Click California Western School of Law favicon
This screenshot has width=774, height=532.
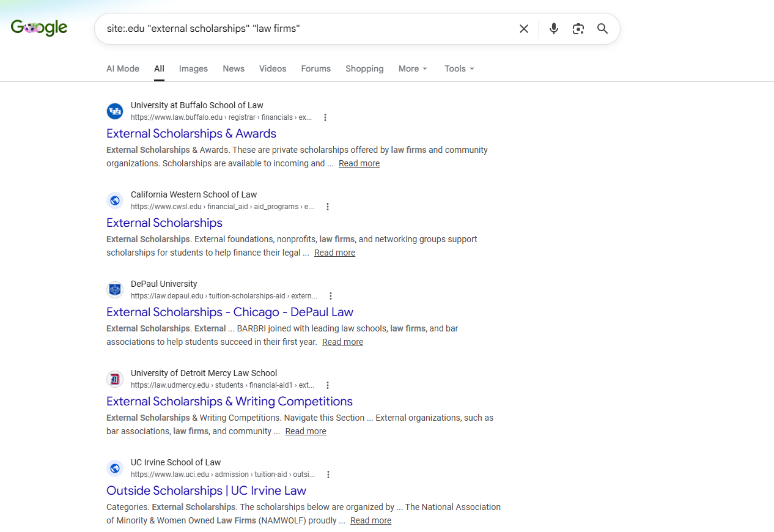coord(115,201)
